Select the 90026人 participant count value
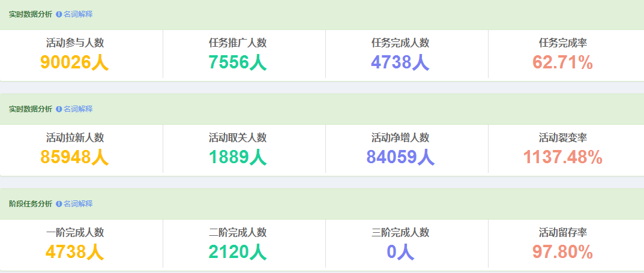 (x=74, y=62)
